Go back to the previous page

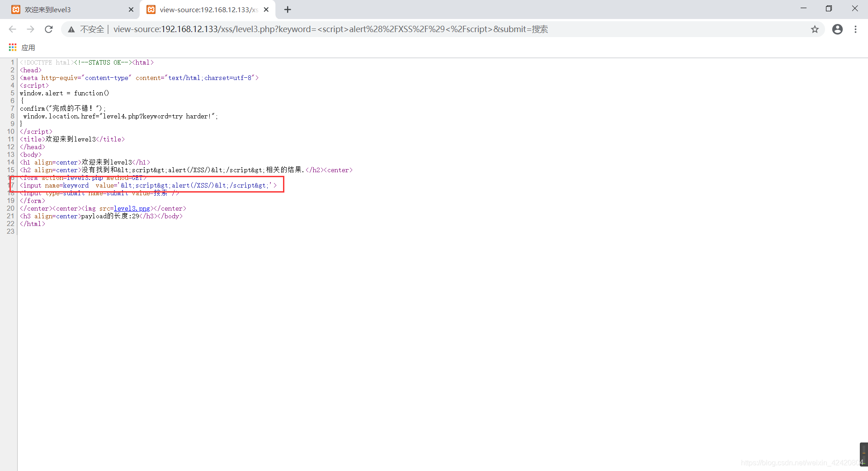click(12, 29)
